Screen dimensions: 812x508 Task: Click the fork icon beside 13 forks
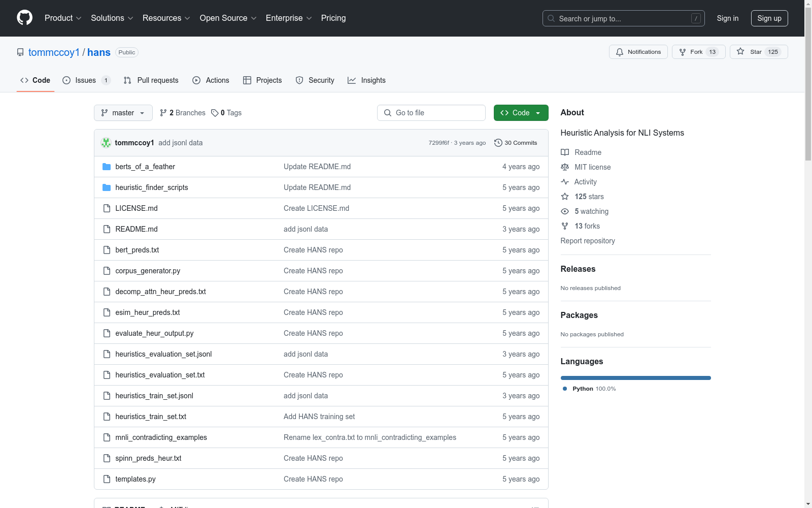click(565, 226)
